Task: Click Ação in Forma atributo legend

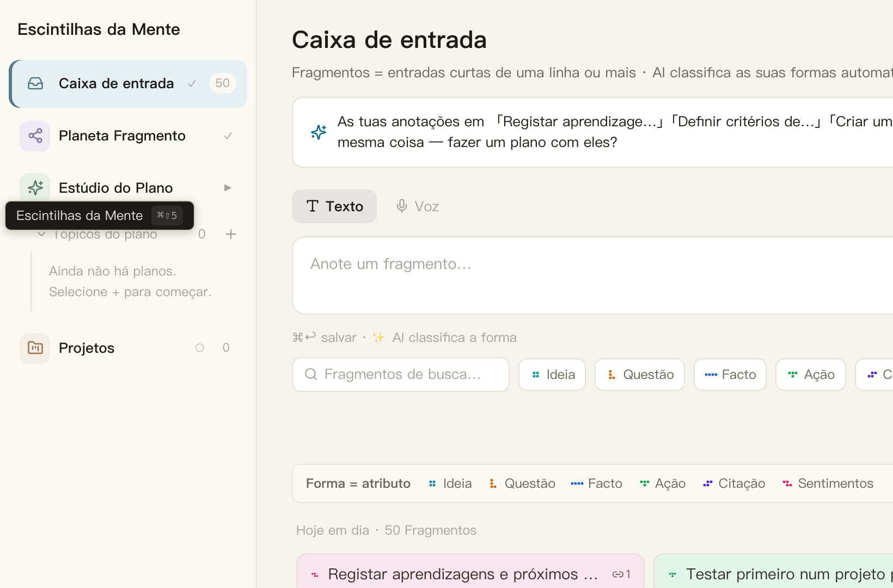Action: [x=663, y=483]
